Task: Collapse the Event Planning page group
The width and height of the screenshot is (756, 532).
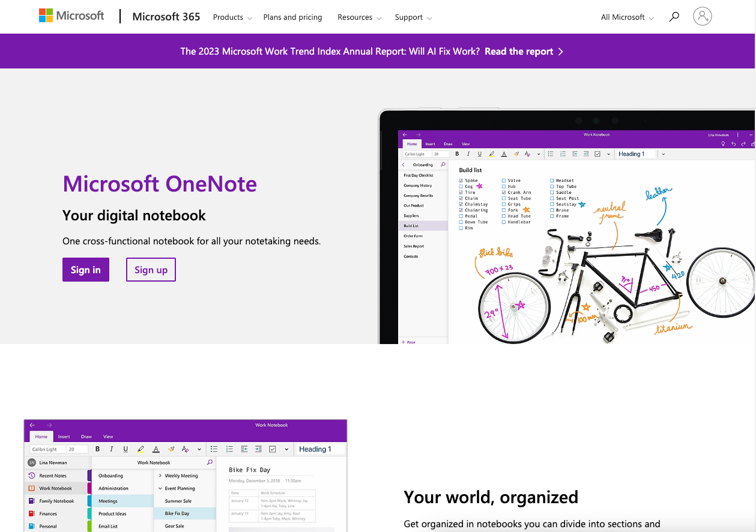Action: pyautogui.click(x=160, y=488)
